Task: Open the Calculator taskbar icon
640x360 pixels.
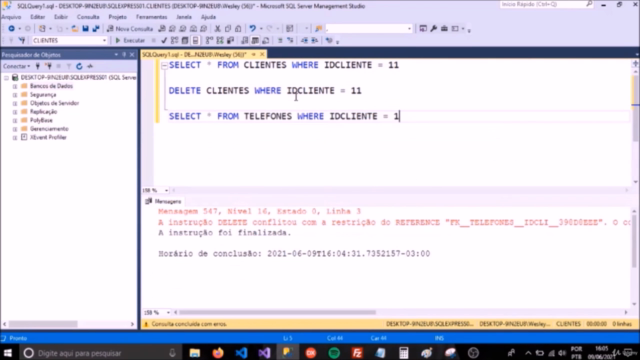Action: [404, 353]
